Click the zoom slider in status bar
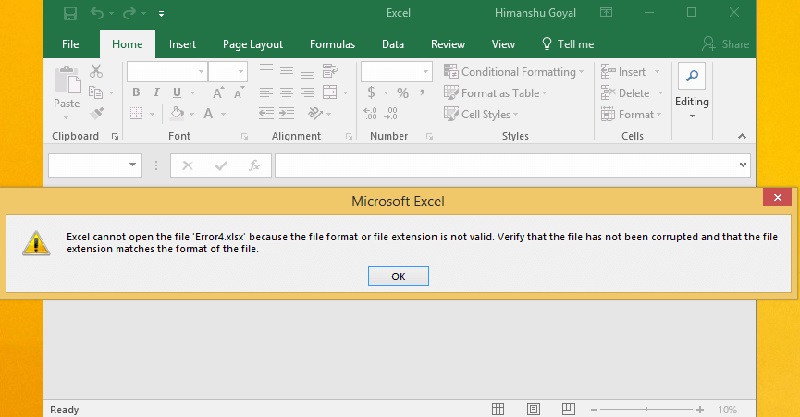800x417 pixels. pyautogui.click(x=647, y=409)
